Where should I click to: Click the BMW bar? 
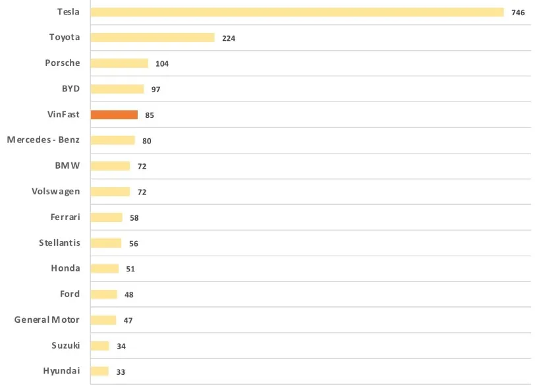tap(110, 166)
